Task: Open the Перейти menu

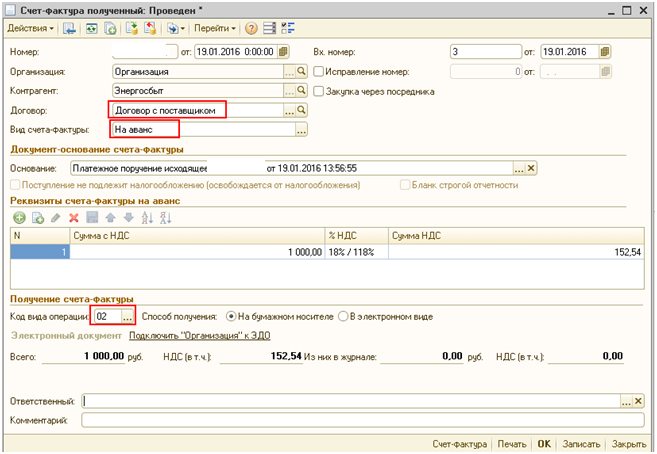Action: pos(215,28)
